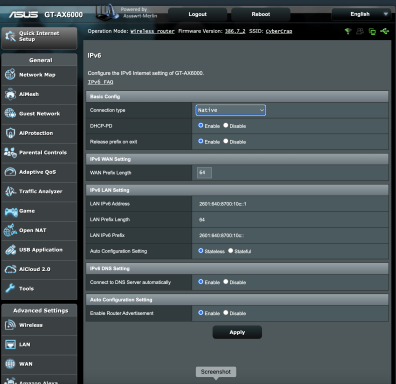Screen dimensions: 396x384
Task: Open the Tools wrench icon
Action: pos(10,288)
